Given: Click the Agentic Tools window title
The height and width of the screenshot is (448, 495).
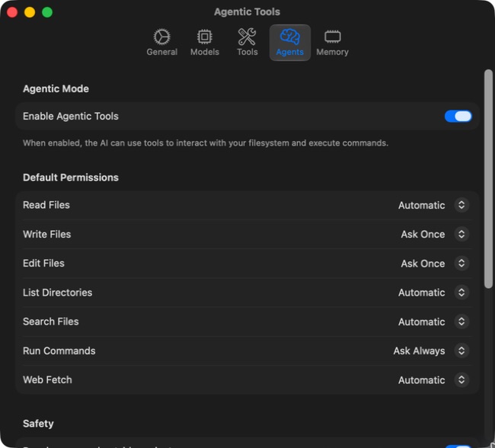Looking at the screenshot, I should point(247,12).
